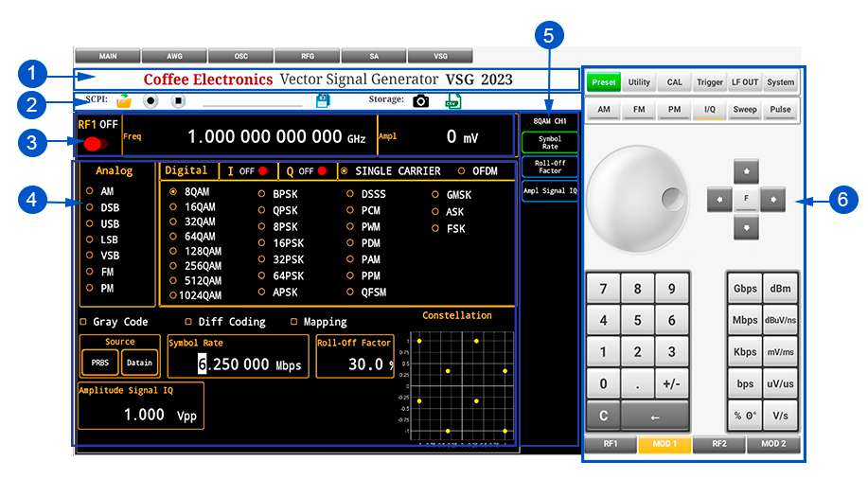This screenshot has width=868, height=479.
Task: Click the CAL button
Action: click(674, 82)
